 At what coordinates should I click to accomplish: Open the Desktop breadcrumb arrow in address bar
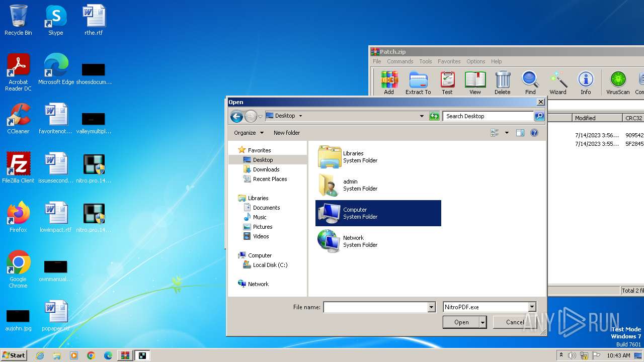(300, 116)
